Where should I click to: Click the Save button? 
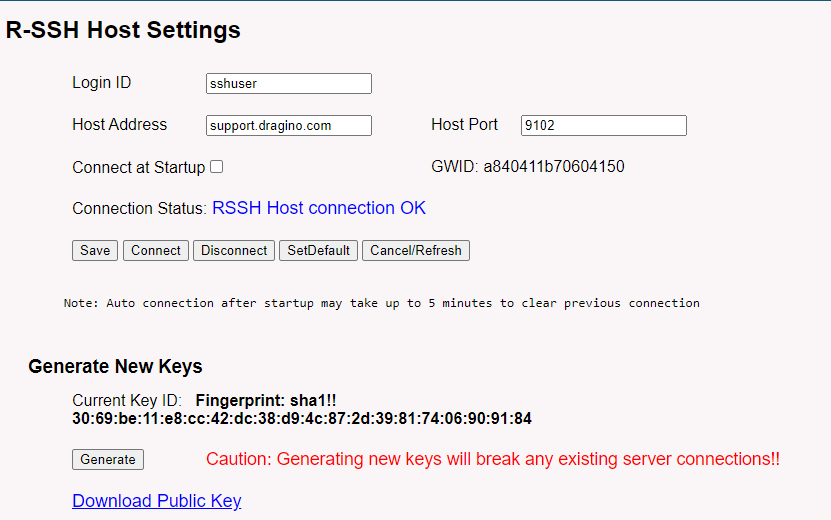click(95, 250)
